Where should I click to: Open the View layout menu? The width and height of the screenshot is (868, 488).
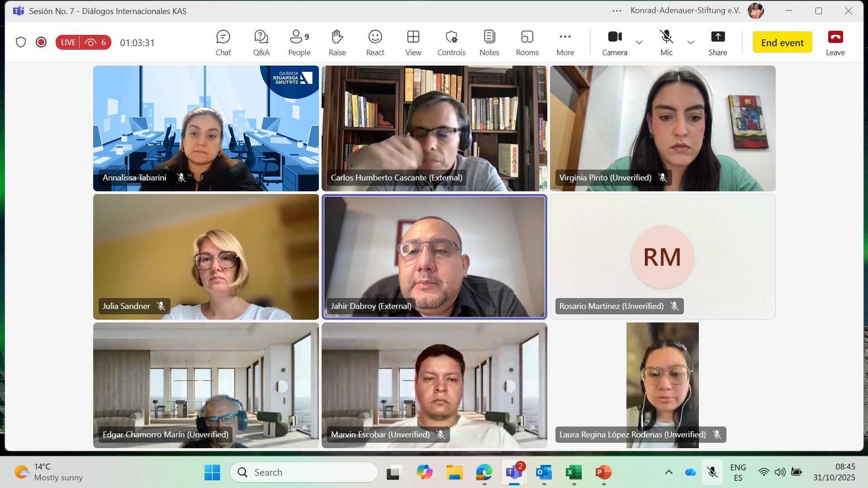pyautogui.click(x=413, y=43)
